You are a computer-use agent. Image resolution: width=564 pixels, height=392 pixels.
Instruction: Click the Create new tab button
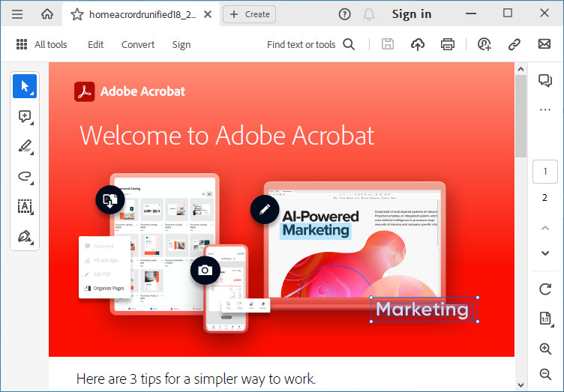click(x=250, y=14)
